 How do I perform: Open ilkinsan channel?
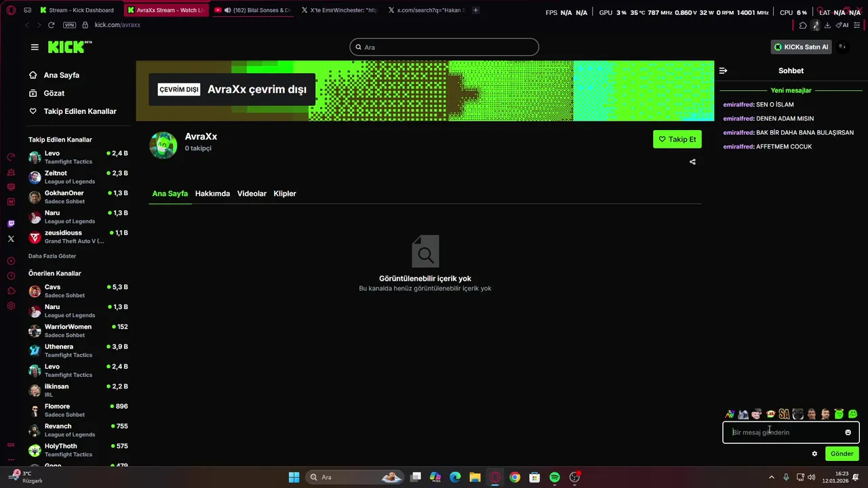(78, 390)
